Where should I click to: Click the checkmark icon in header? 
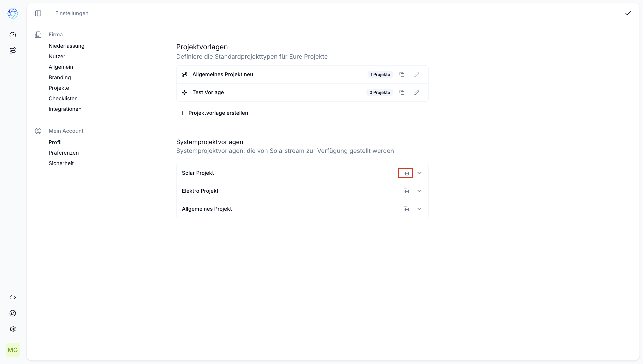pos(628,13)
